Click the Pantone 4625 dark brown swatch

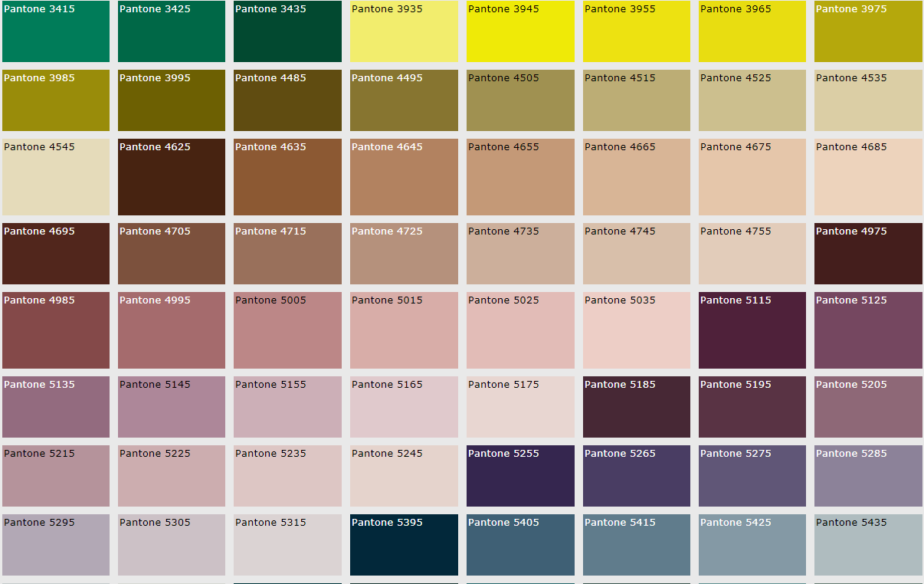[172, 177]
